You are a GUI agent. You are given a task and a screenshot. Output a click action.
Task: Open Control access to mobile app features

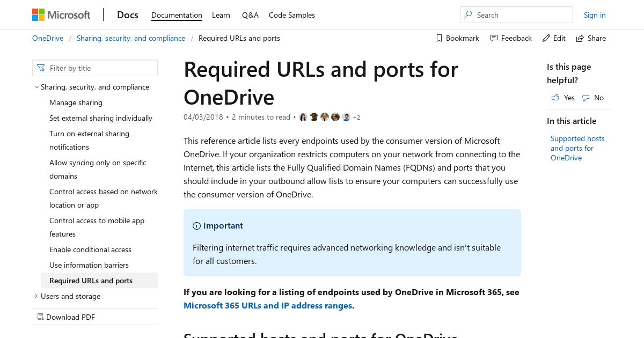pyautogui.click(x=97, y=227)
